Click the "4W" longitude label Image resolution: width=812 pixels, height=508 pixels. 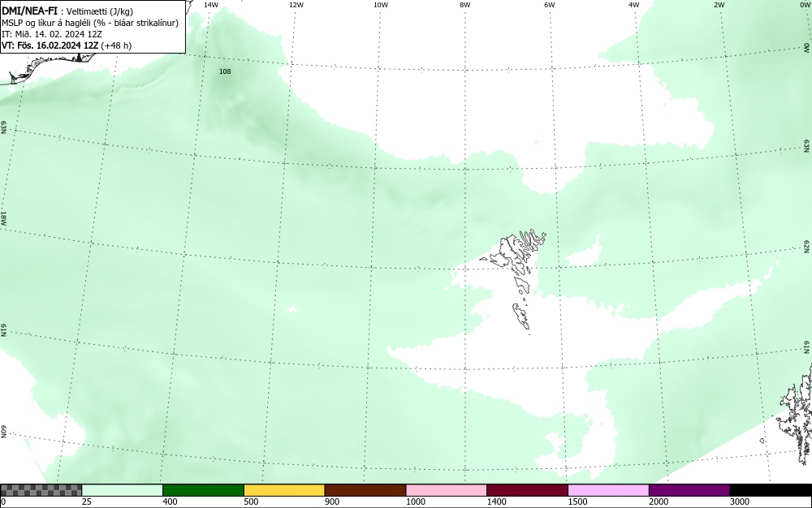[634, 5]
